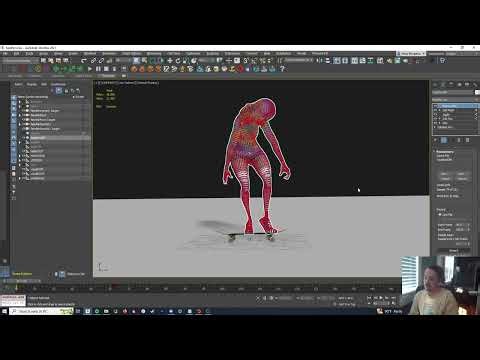480x360 pixels.
Task: Click the Mirror tool icon
Action: click(x=319, y=60)
